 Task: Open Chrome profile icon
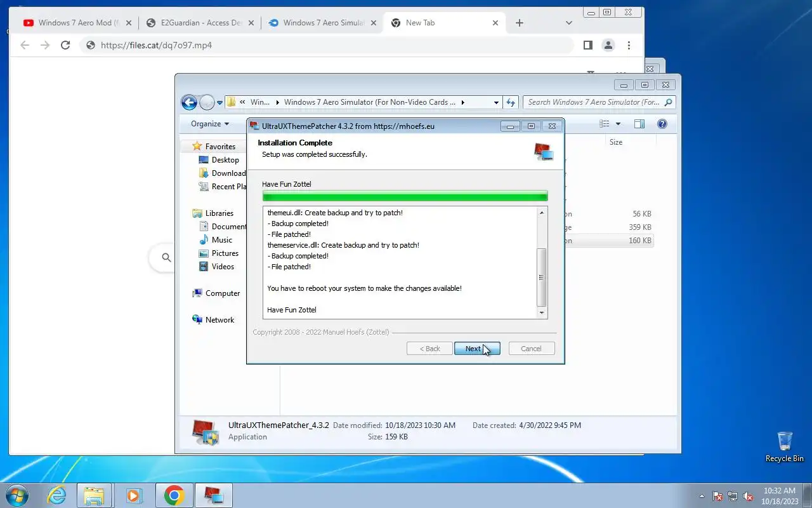coord(608,45)
